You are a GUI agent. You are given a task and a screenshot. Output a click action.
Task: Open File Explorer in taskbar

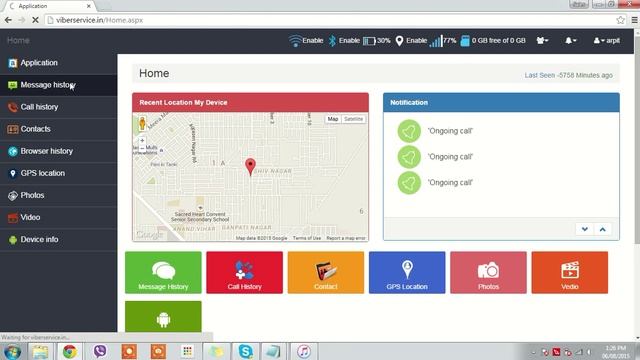pos(40,351)
